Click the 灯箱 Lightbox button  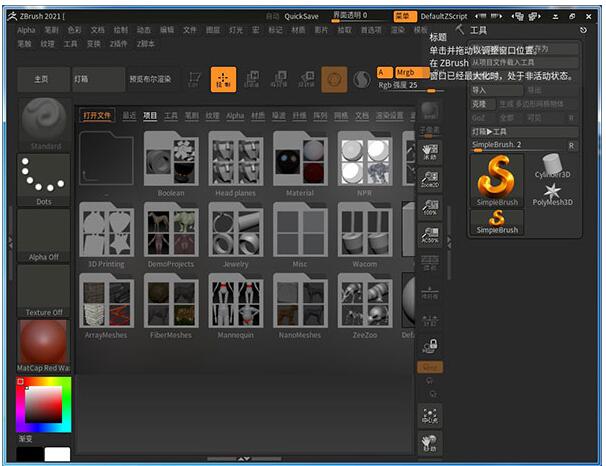pos(99,79)
